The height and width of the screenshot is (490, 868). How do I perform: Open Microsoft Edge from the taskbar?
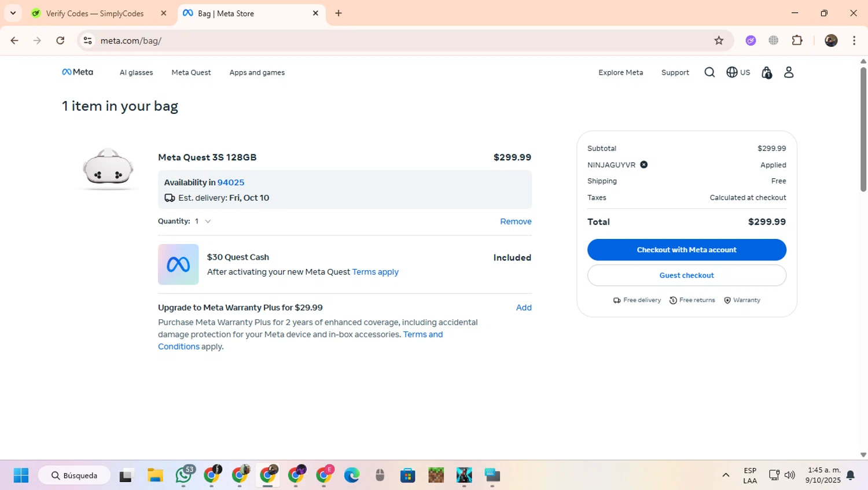click(352, 476)
